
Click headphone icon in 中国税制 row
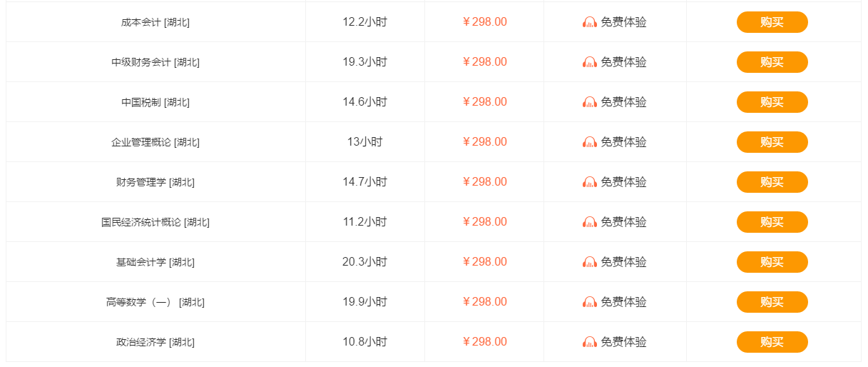tap(590, 102)
